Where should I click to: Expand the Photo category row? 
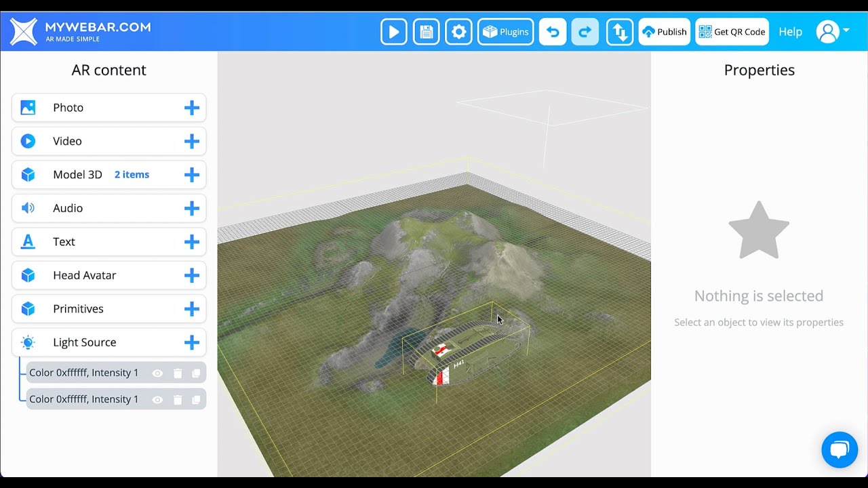coord(108,108)
